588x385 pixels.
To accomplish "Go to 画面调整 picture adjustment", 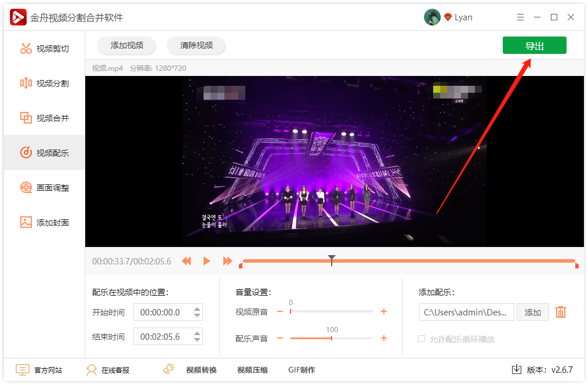I will coord(44,187).
